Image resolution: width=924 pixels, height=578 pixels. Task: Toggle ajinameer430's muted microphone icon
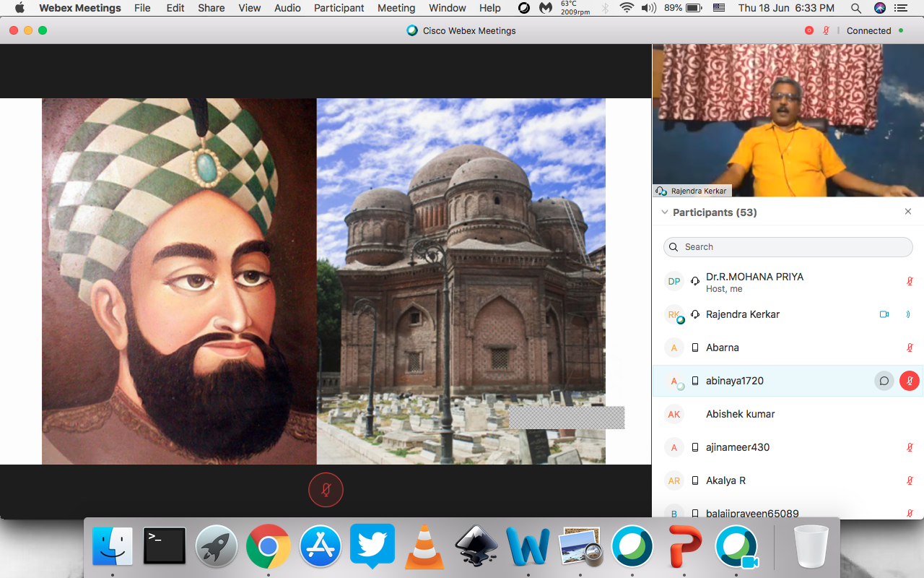point(910,447)
